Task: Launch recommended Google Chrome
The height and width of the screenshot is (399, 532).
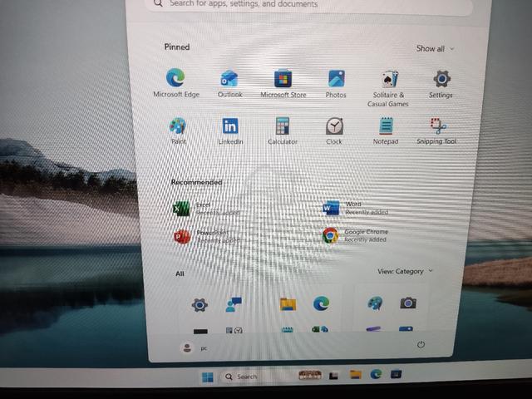Action: click(356, 235)
